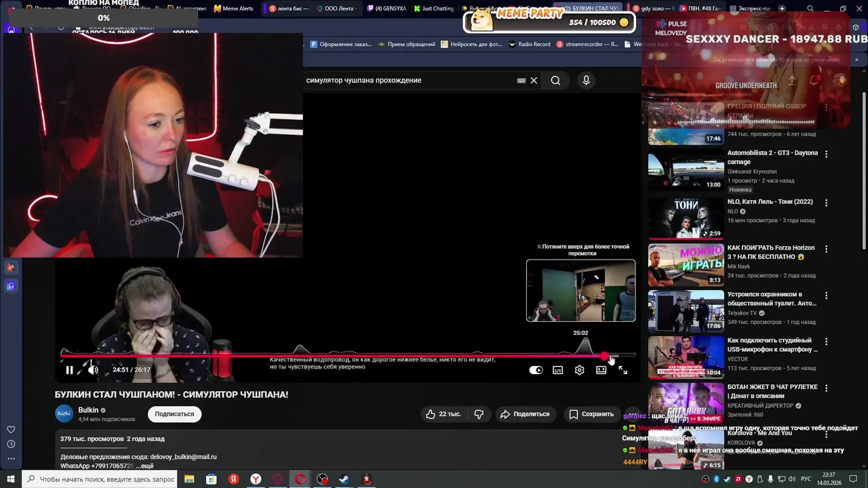Open Steam from the taskbar
868x488 pixels.
point(344,479)
